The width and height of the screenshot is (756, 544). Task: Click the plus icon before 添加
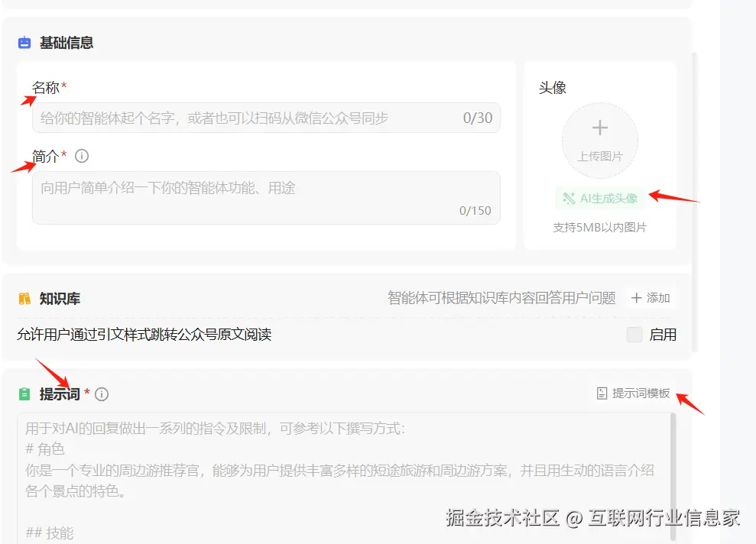pyautogui.click(x=637, y=298)
